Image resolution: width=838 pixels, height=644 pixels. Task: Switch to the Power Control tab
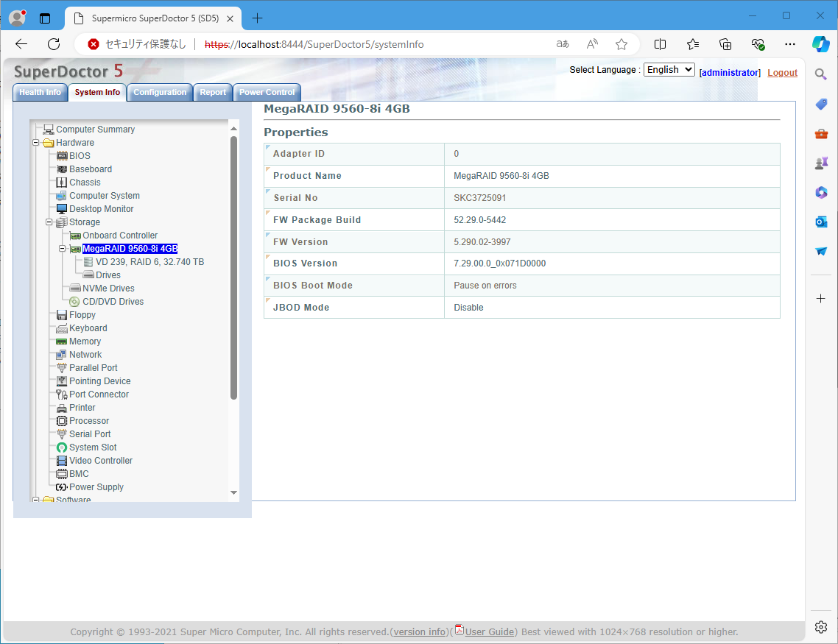267,93
